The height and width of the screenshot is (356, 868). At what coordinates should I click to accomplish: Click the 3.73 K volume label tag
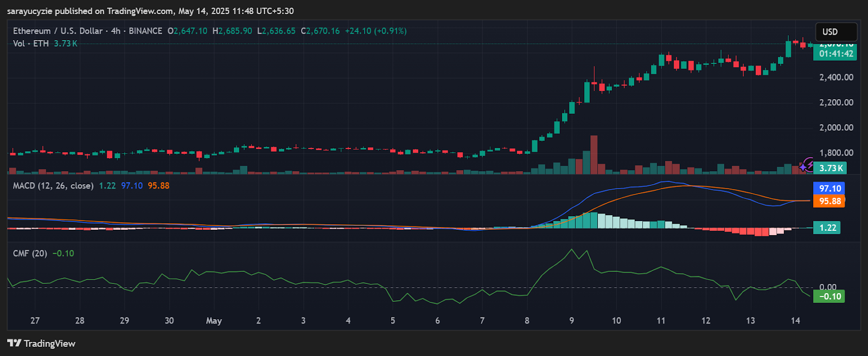pyautogui.click(x=830, y=168)
